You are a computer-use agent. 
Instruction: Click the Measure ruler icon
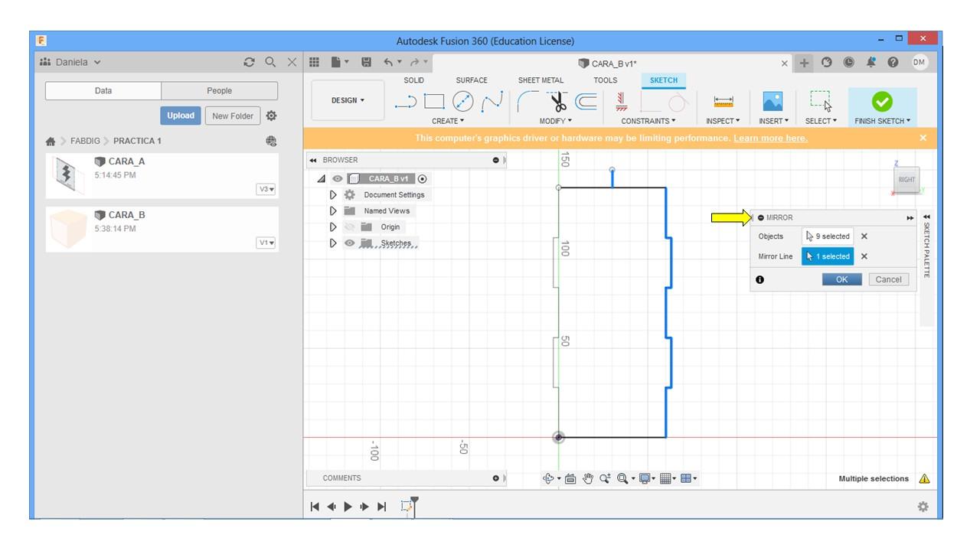723,102
